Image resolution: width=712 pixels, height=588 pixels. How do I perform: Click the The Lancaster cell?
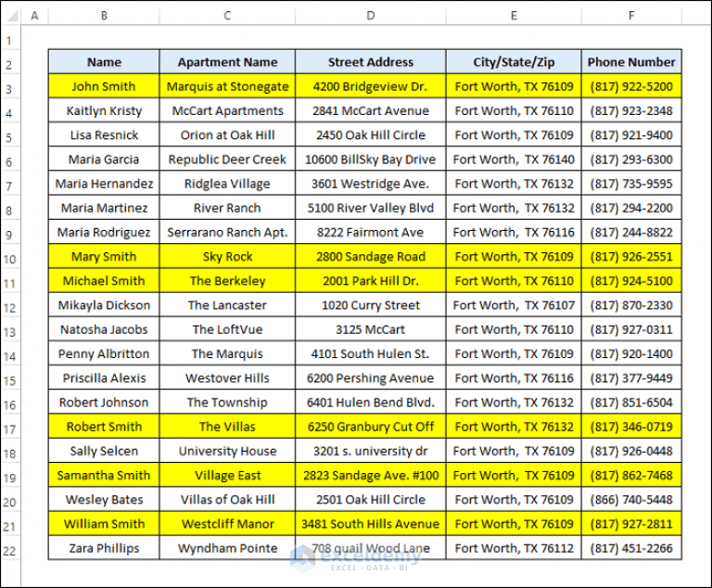click(x=227, y=305)
